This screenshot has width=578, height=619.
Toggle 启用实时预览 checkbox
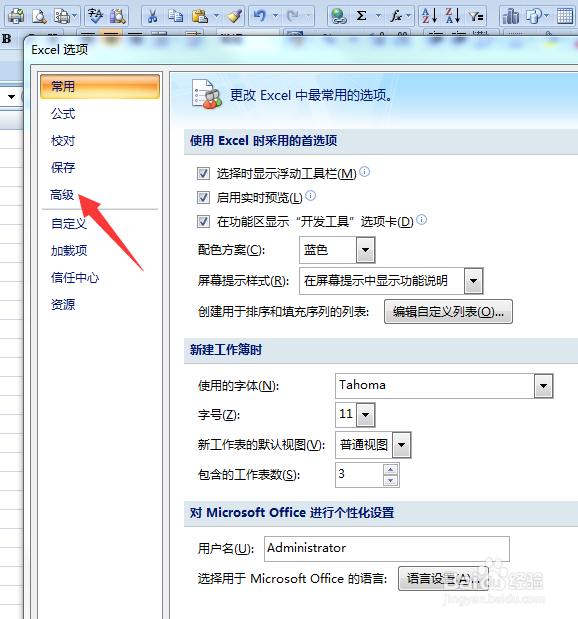pos(203,197)
